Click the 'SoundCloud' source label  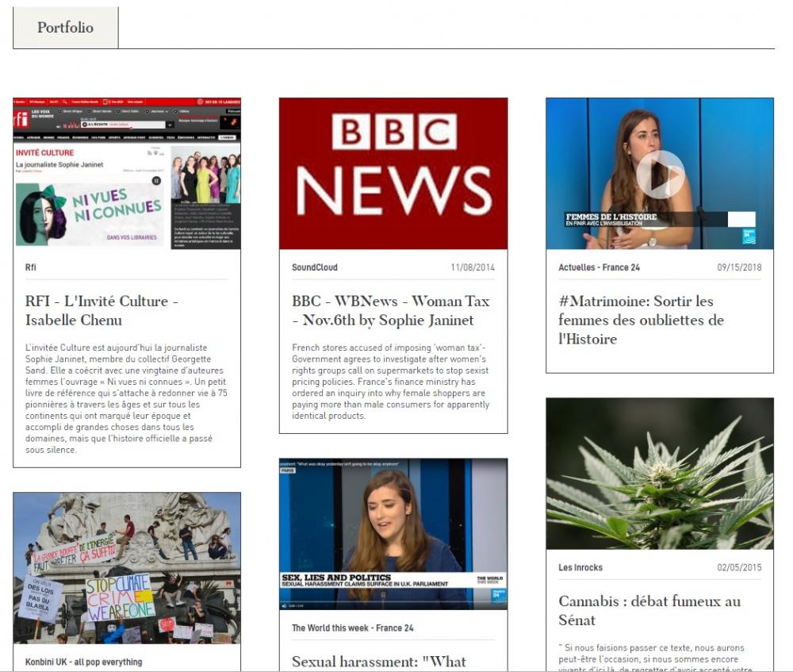(x=315, y=267)
